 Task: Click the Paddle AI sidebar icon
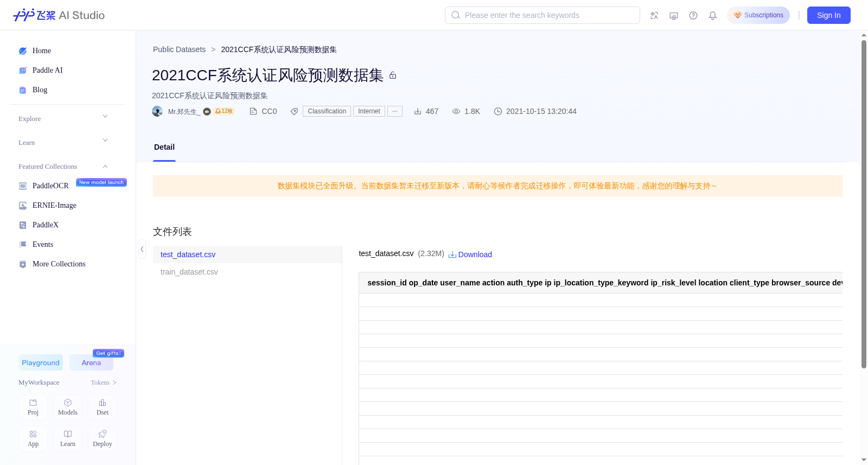23,71
